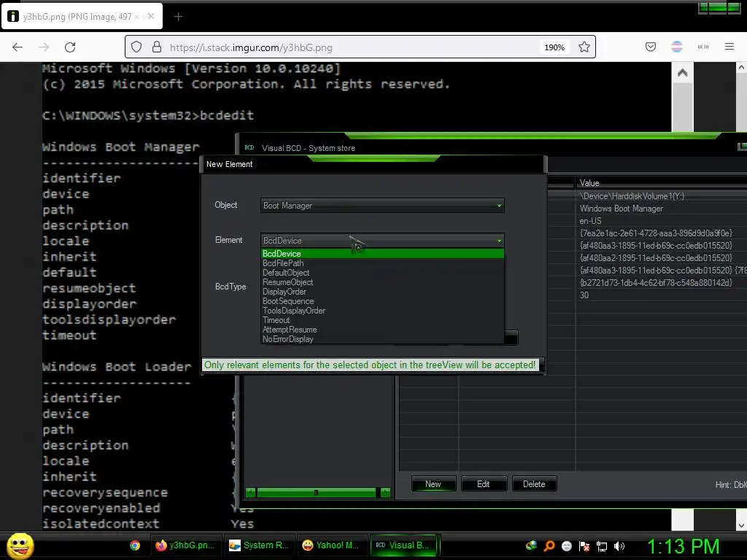The image size is (747, 560).
Task: Click the Value column header
Action: [661, 183]
